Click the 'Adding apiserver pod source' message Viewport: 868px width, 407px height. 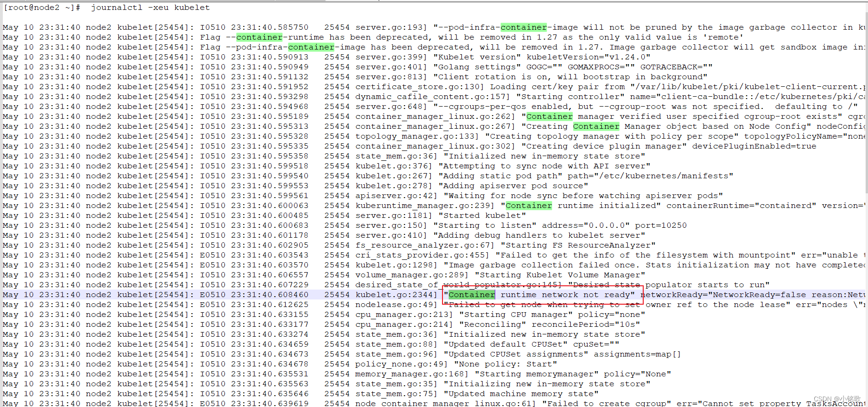[x=513, y=186]
